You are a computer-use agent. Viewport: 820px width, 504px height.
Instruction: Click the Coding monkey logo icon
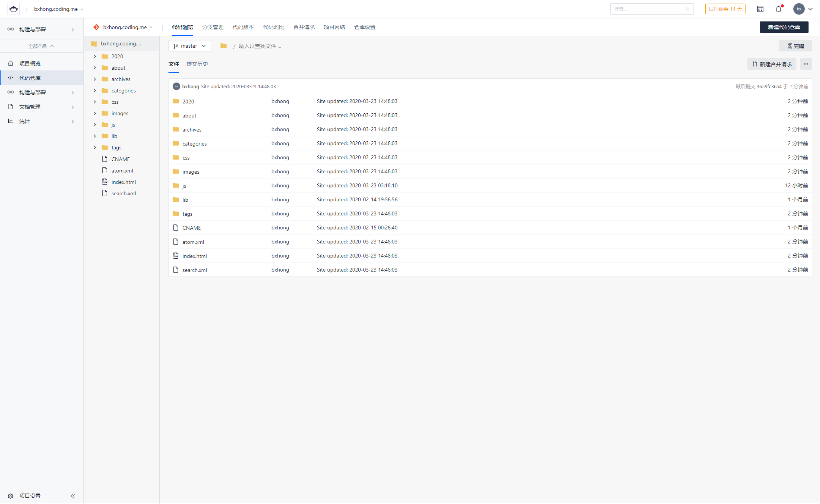(x=13, y=9)
